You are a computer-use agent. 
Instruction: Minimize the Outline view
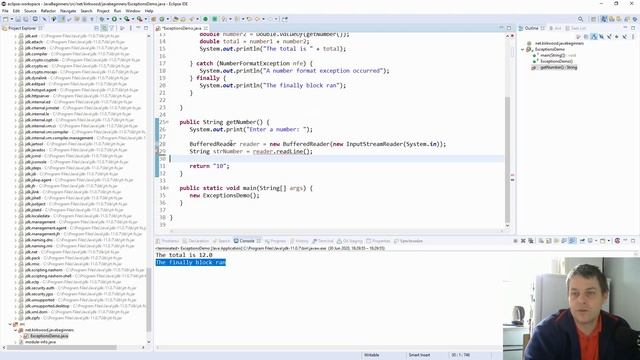pyautogui.click(x=625, y=27)
